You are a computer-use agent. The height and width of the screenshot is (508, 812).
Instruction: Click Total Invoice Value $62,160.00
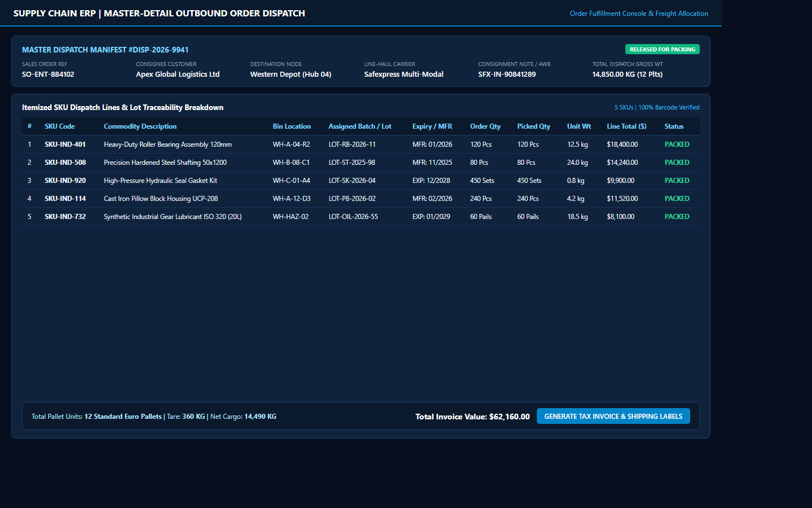pyautogui.click(x=473, y=417)
